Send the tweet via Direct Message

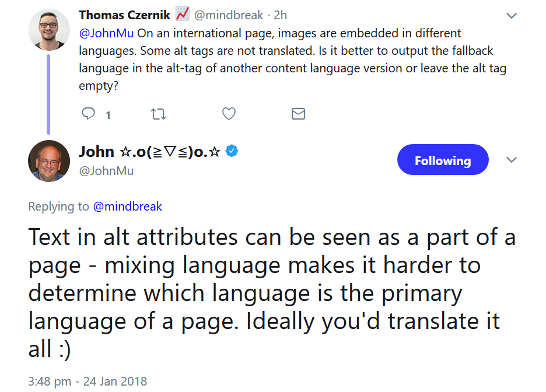pyautogui.click(x=298, y=114)
